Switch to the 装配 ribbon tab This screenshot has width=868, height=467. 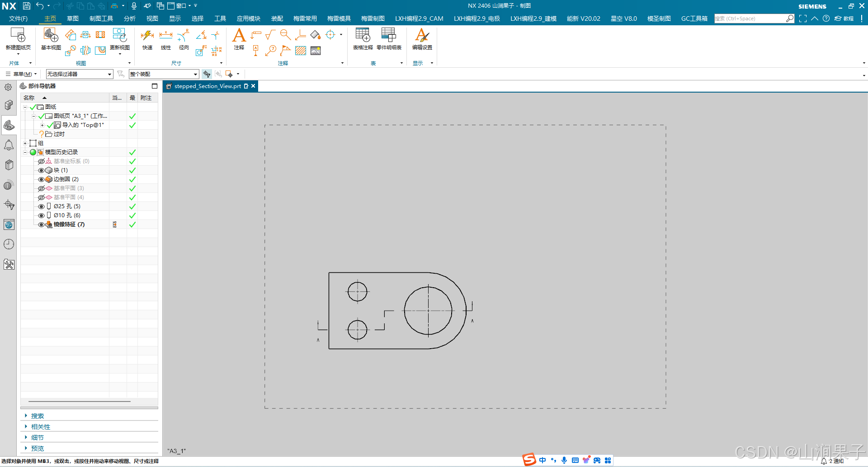pyautogui.click(x=277, y=19)
